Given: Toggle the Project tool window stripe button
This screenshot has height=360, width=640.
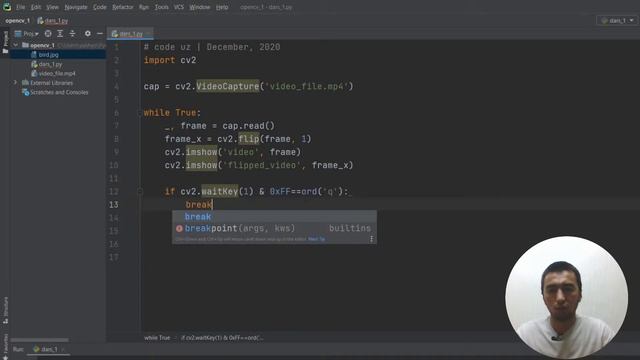Looking at the screenshot, I should (5, 42).
